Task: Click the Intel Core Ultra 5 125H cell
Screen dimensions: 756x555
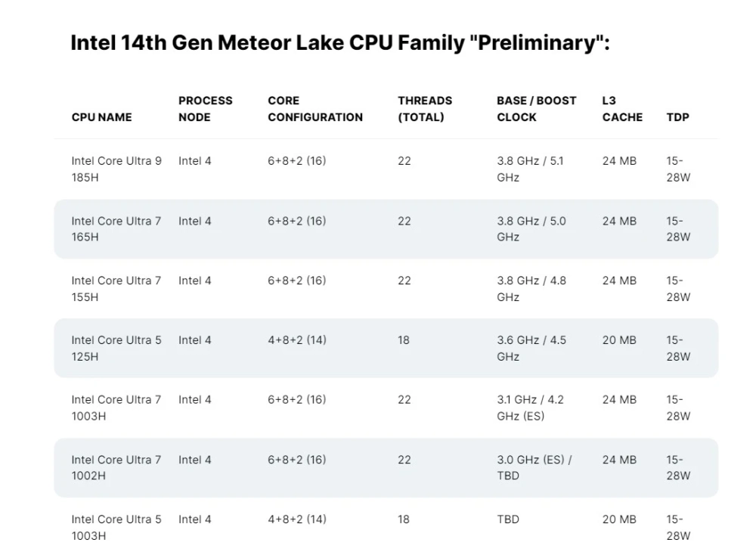Action: [116, 348]
